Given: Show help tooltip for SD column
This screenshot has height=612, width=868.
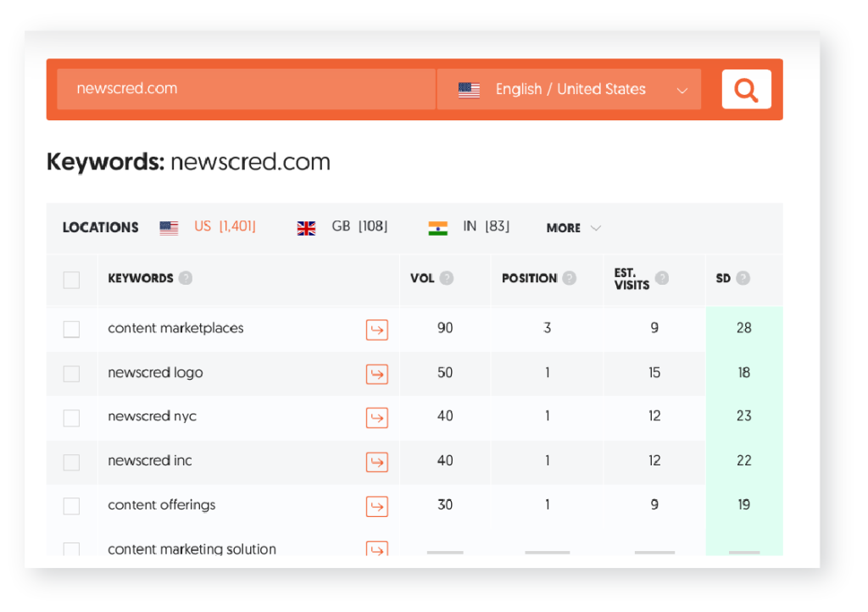Looking at the screenshot, I should point(743,278).
